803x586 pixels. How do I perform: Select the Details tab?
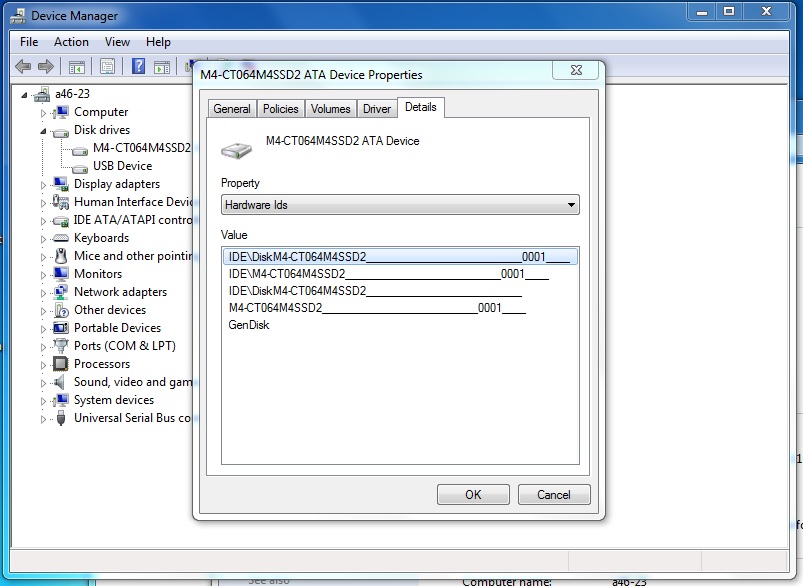click(421, 107)
